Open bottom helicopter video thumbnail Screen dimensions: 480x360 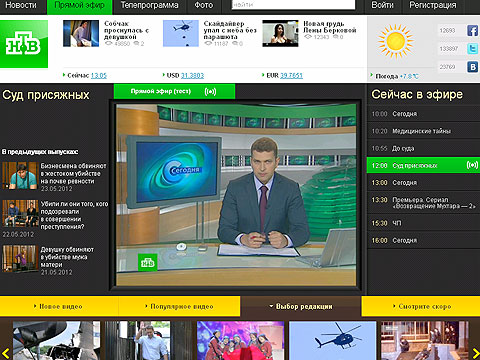(333, 340)
